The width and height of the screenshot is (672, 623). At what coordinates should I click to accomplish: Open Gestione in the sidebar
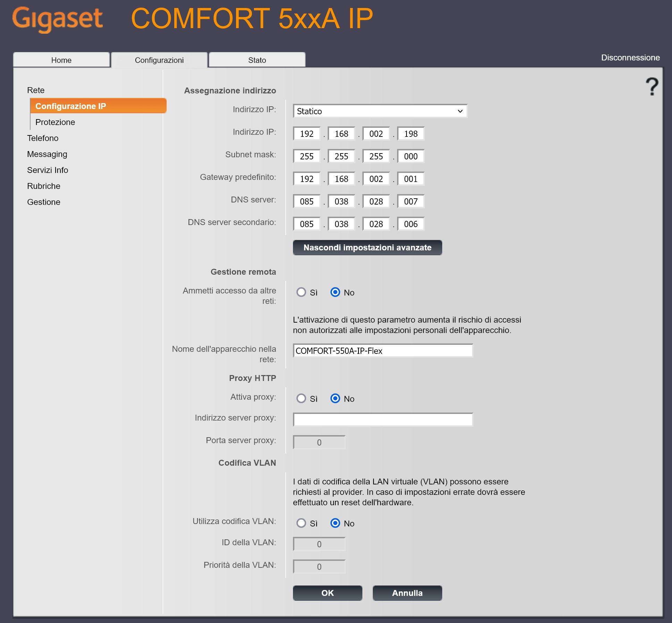pyautogui.click(x=44, y=202)
